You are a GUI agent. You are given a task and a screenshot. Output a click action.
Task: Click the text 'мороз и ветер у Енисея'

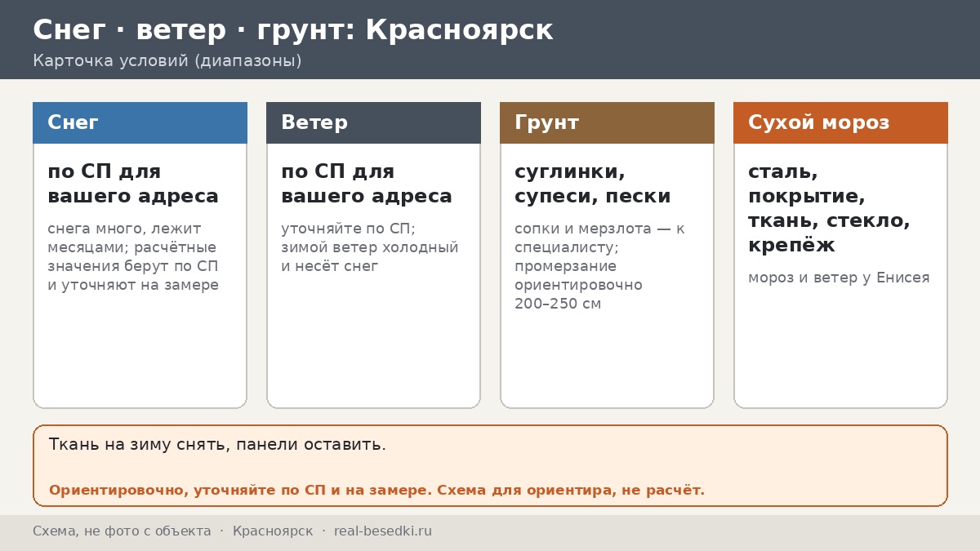click(839, 278)
